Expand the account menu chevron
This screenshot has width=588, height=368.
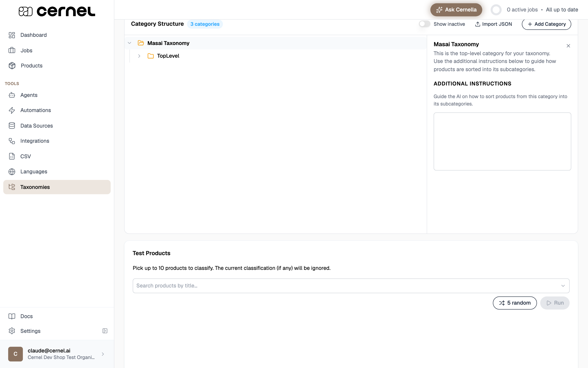click(103, 354)
